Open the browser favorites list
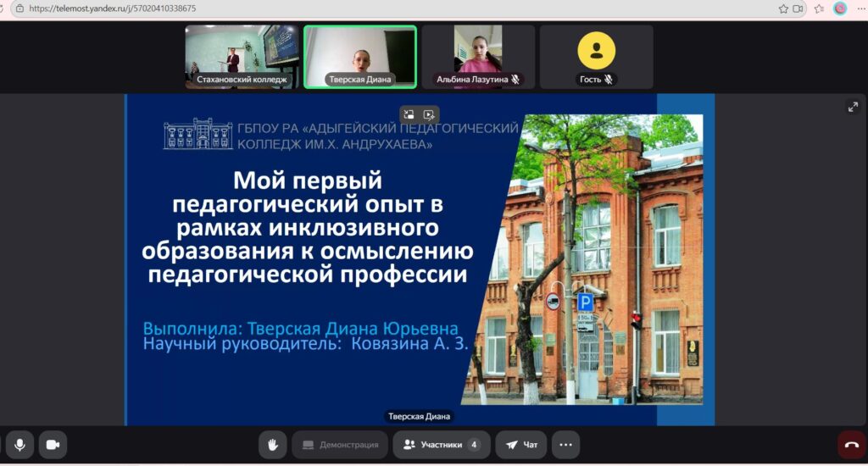This screenshot has height=466, width=868. click(819, 8)
